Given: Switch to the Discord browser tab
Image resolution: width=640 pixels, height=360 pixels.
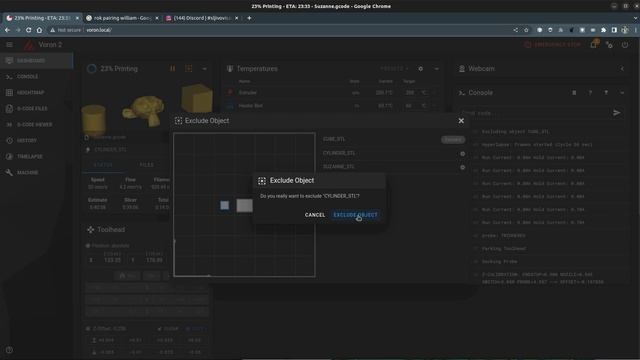Looking at the screenshot, I should point(202,18).
